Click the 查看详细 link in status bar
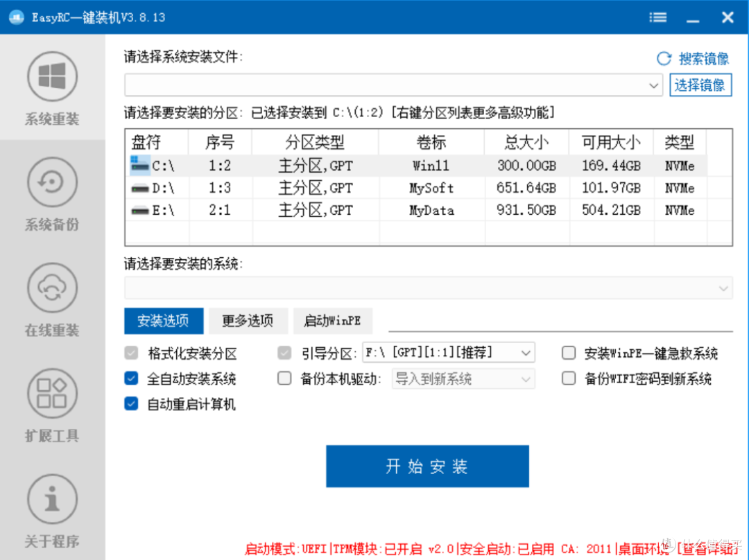The image size is (749, 560). pyautogui.click(x=709, y=549)
